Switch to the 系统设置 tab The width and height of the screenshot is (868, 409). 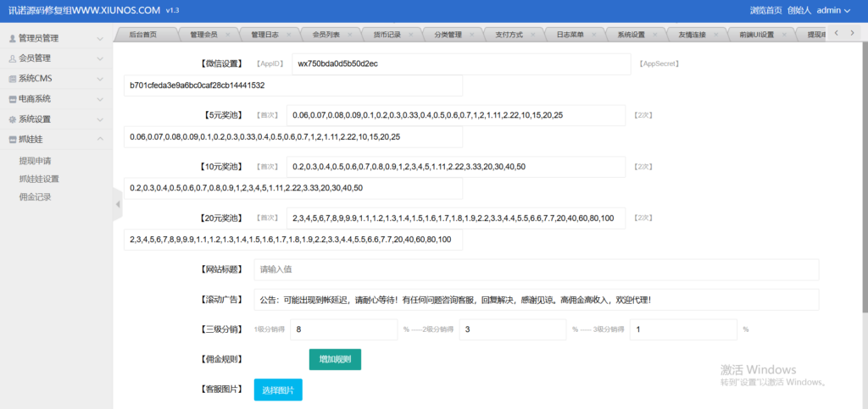tap(631, 35)
